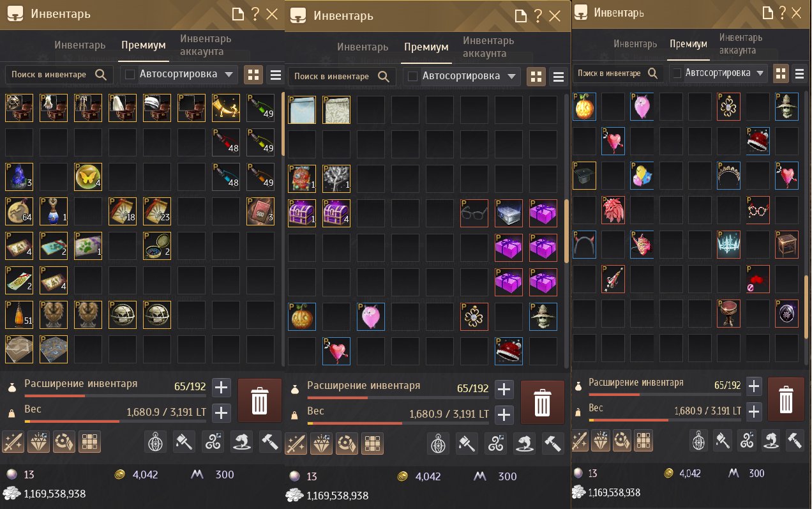Enable Автосортировка checkbox in leftmost window

click(x=130, y=75)
